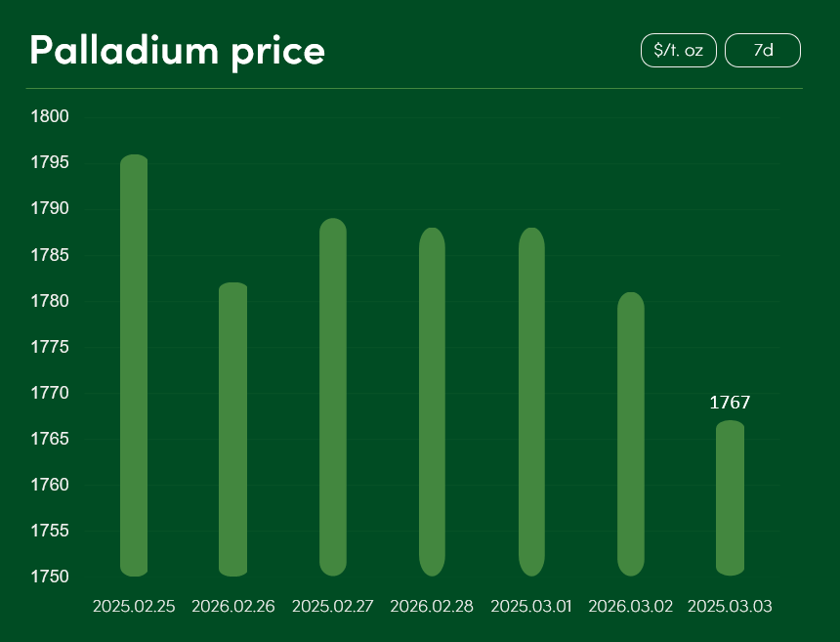Open the 7d time range selector
Viewport: 840px width, 642px height.
tap(763, 51)
